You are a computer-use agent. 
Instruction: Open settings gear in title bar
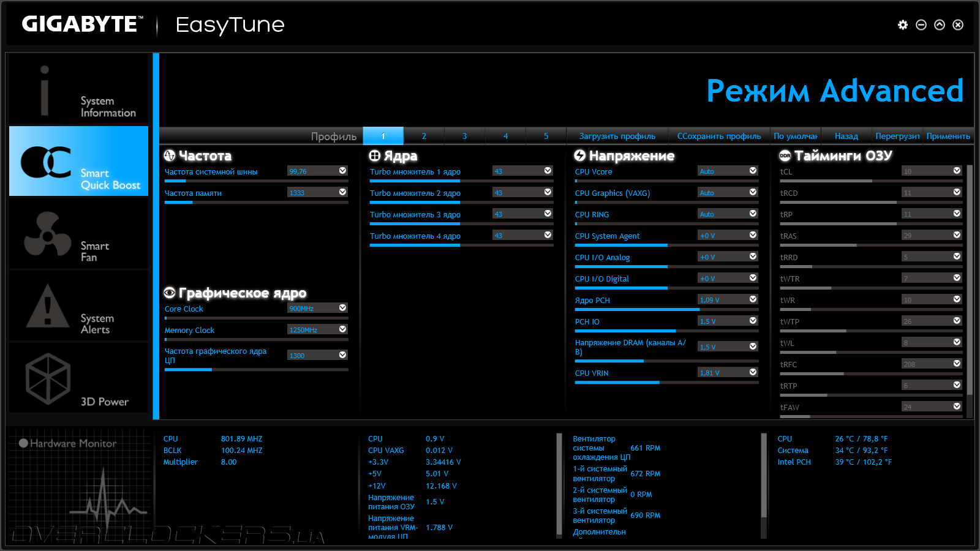click(x=903, y=24)
